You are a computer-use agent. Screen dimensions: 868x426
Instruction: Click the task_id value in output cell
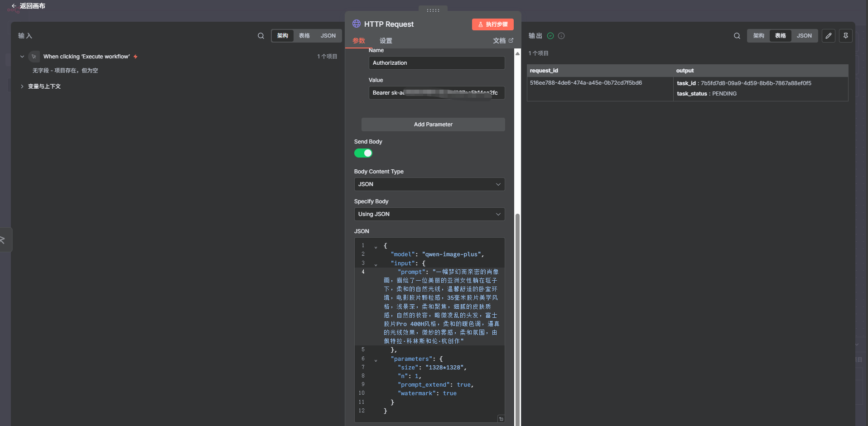pyautogui.click(x=756, y=83)
